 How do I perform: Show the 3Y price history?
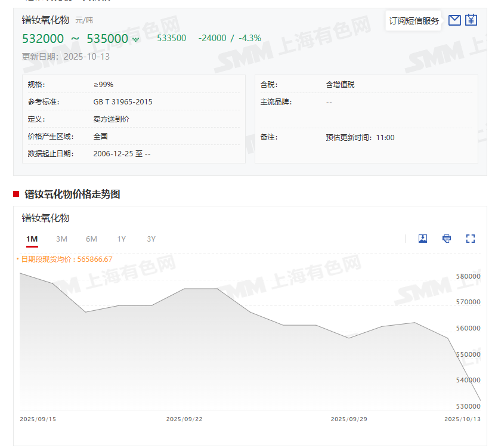pos(151,239)
